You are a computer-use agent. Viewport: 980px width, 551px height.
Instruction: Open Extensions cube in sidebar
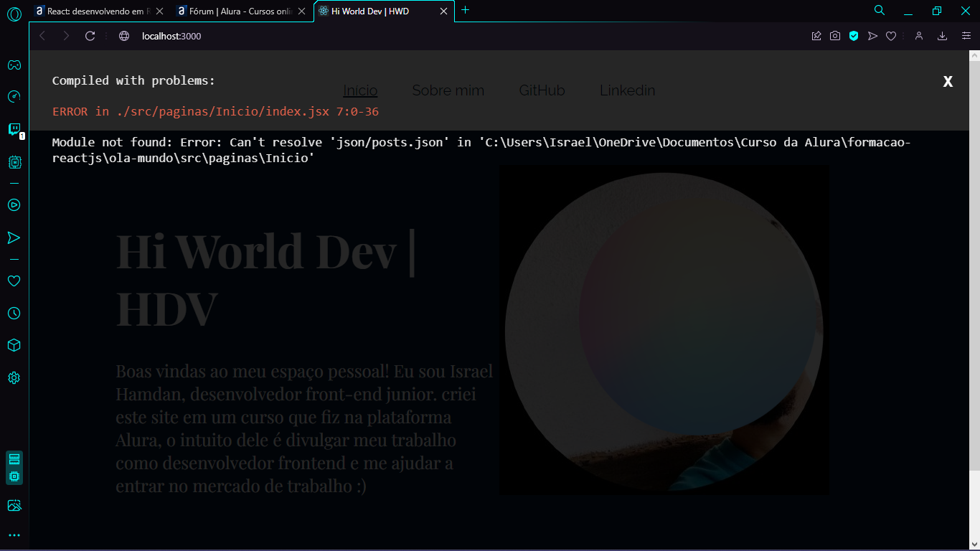pyautogui.click(x=14, y=345)
